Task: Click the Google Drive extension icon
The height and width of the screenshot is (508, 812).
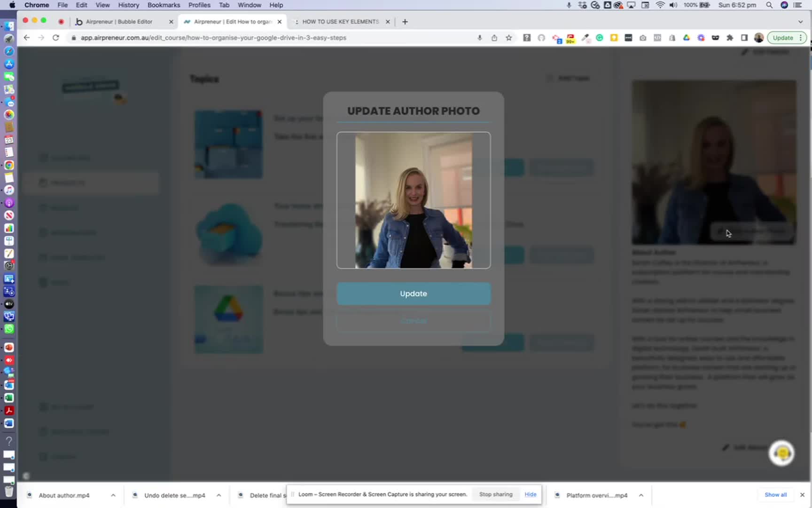Action: (x=687, y=38)
